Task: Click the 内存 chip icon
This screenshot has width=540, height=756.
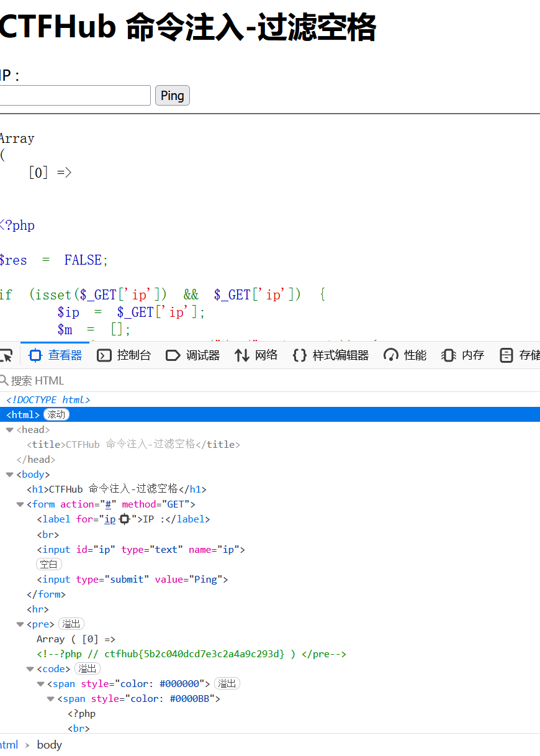Action: point(448,355)
